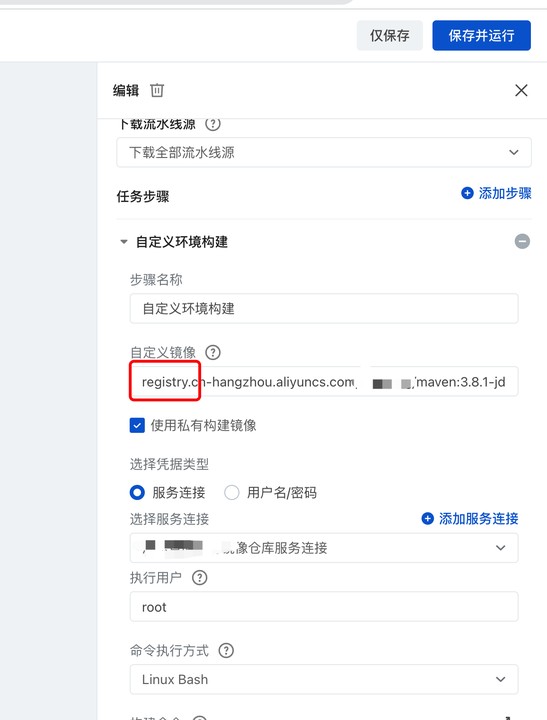Click the trash delete icon next to 编辑
Image resolution: width=547 pixels, height=720 pixels.
point(157,90)
